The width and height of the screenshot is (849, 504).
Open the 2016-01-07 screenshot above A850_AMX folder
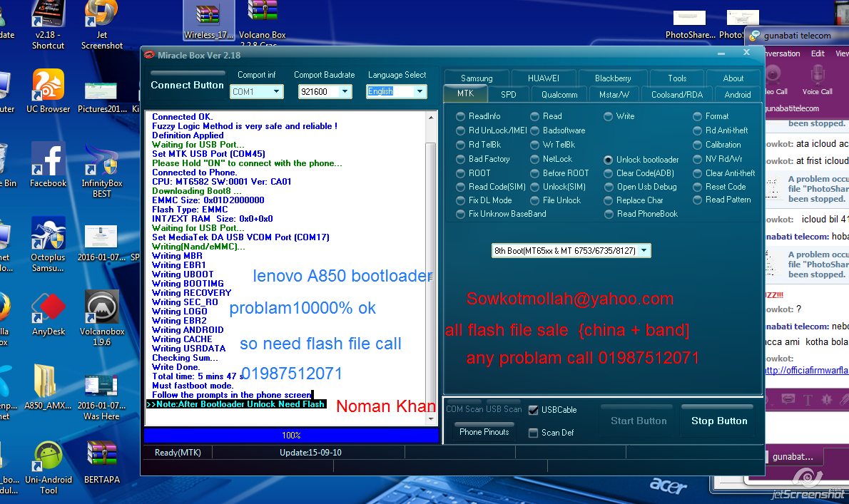[102, 243]
